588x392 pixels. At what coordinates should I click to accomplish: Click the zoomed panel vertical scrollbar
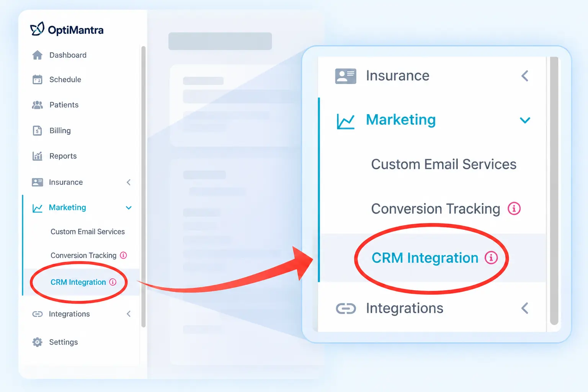tap(554, 191)
